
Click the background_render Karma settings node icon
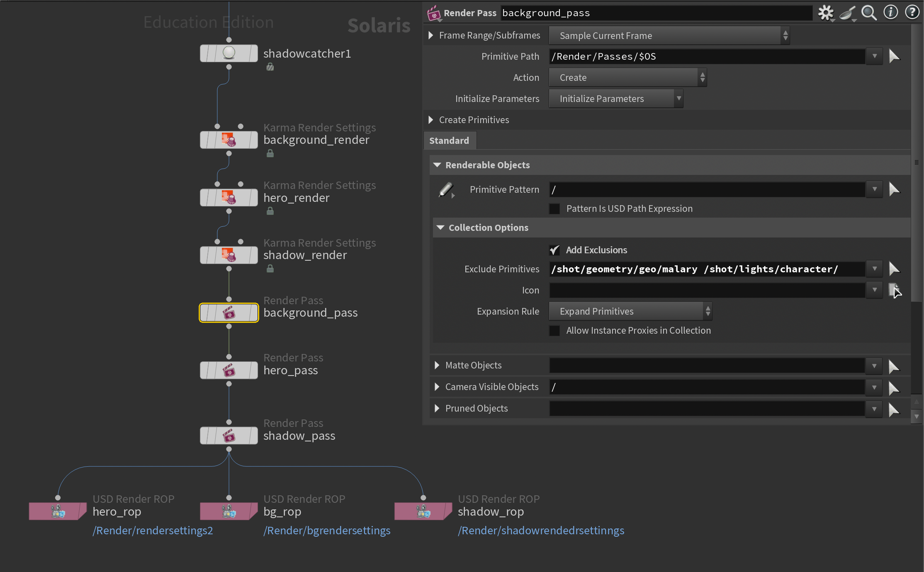[229, 140]
